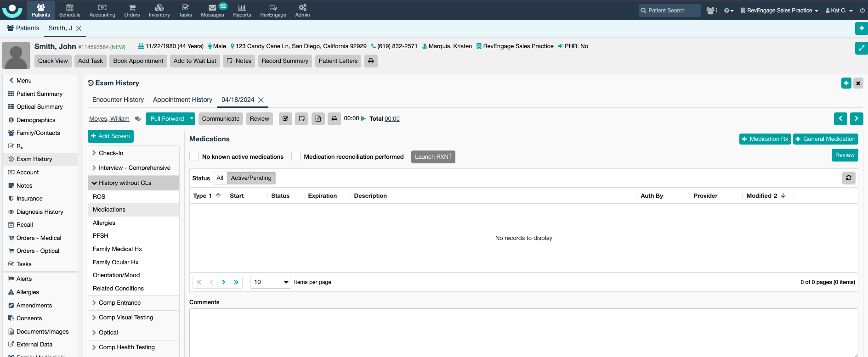Click the Launch RXNT button
The height and width of the screenshot is (357, 868).
pos(433,157)
